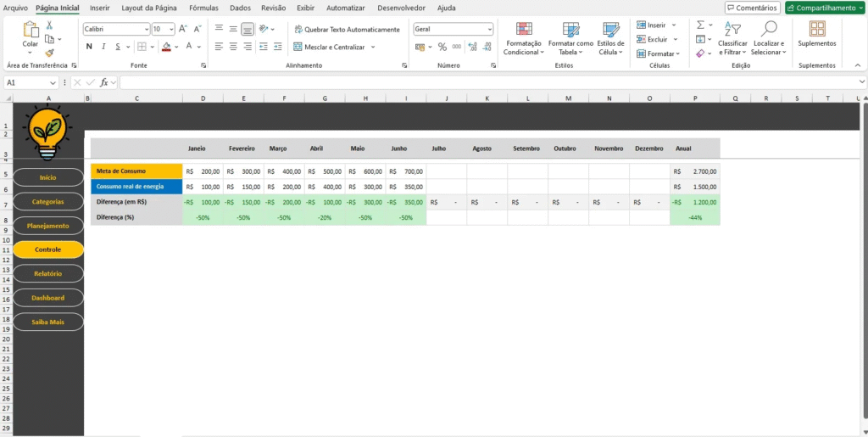The width and height of the screenshot is (868, 437).
Task: Select the Janeiro Meta de Consumo cell
Action: [x=203, y=171]
